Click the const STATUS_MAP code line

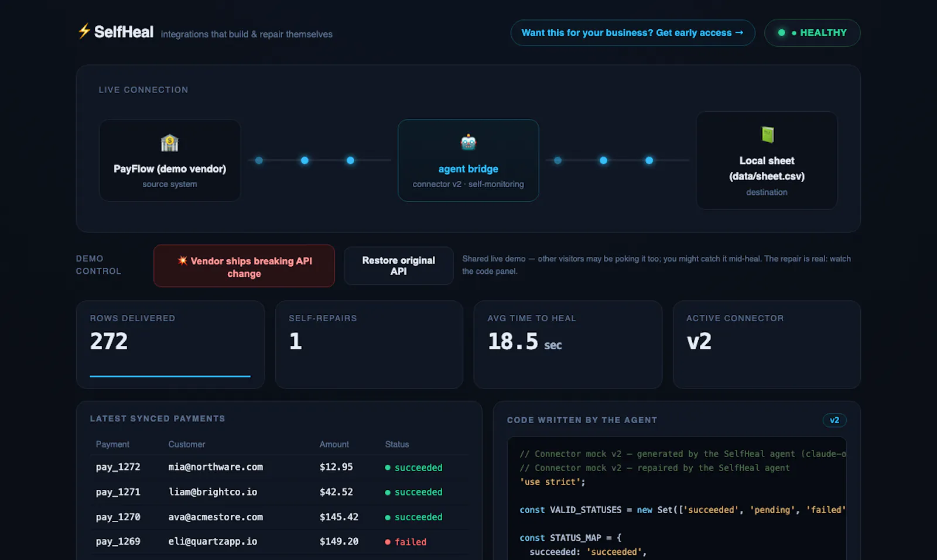(x=570, y=538)
